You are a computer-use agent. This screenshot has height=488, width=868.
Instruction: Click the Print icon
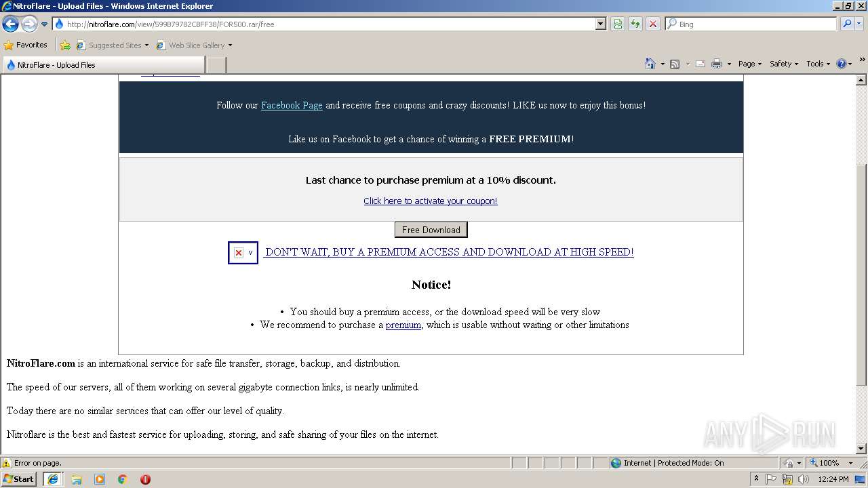(717, 64)
